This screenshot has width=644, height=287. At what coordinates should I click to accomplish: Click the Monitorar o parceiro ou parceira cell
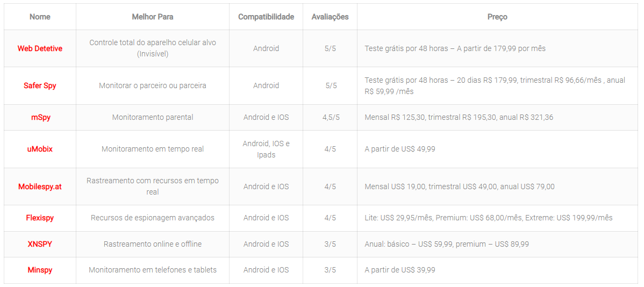click(153, 85)
